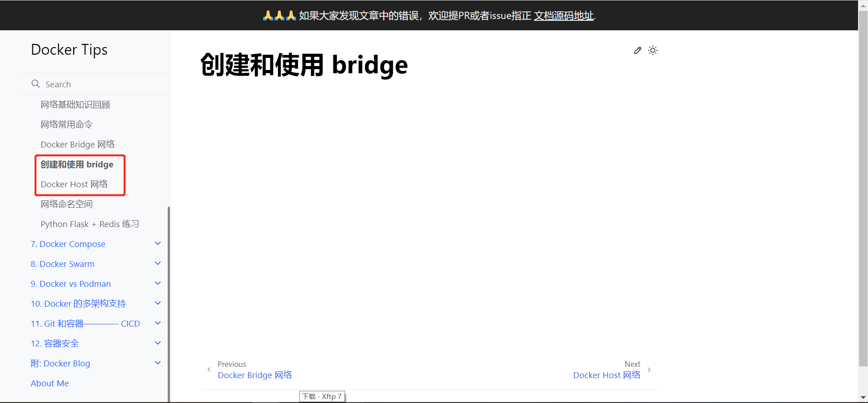Open 11. Git 和容器 CICD chapter
This screenshot has width=868, height=403.
tap(85, 323)
